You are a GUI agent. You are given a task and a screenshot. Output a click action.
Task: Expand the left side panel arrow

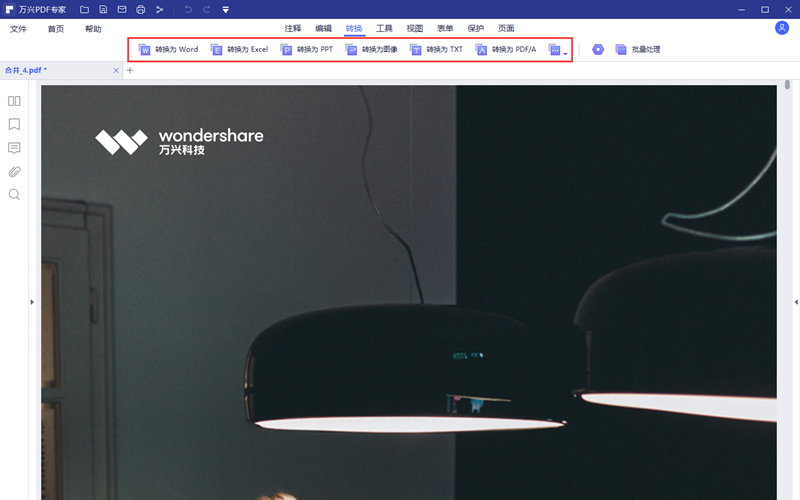31,301
